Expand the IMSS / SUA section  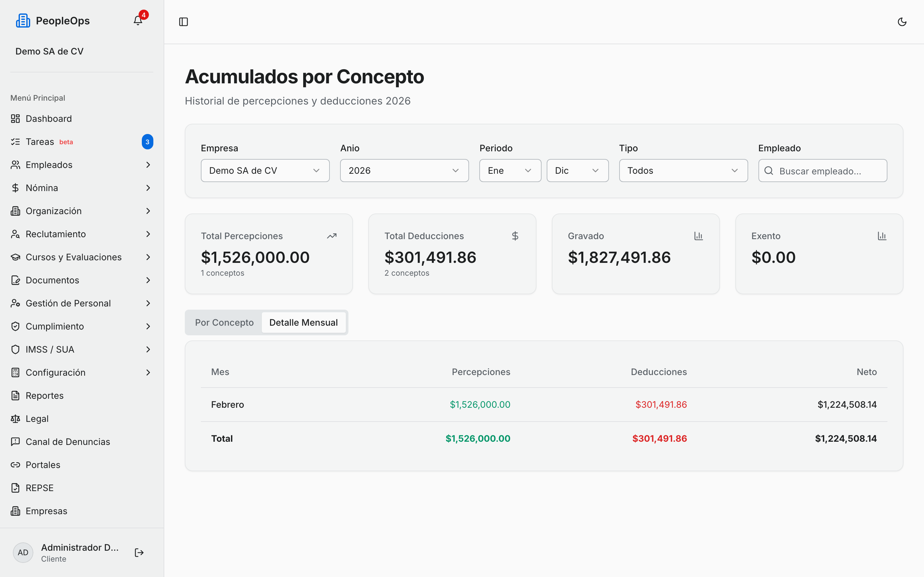pos(82,349)
